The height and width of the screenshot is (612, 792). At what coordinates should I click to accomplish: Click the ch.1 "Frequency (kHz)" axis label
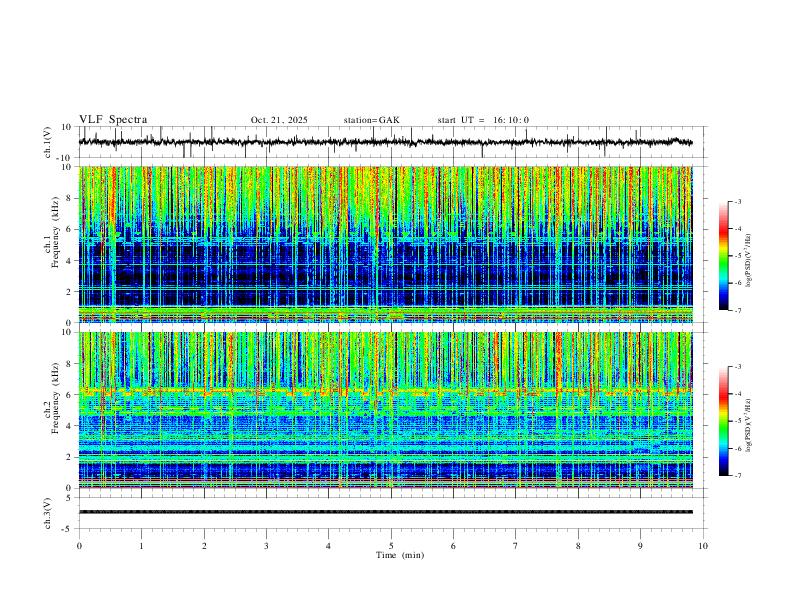click(56, 233)
